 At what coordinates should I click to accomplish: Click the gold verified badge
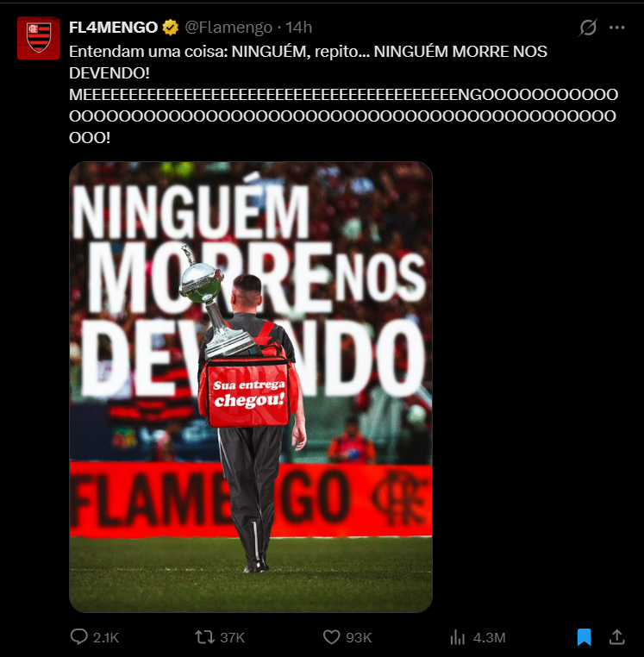coord(170,28)
